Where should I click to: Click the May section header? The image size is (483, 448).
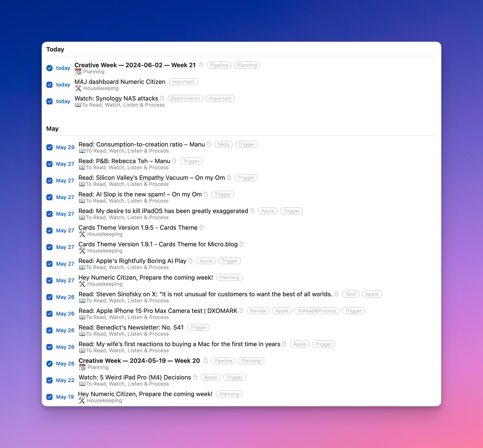(52, 128)
